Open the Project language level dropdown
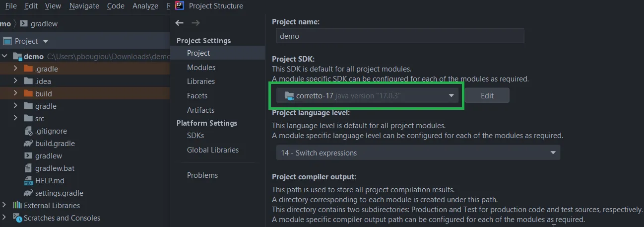Viewport: 644px width, 227px height. click(418, 153)
